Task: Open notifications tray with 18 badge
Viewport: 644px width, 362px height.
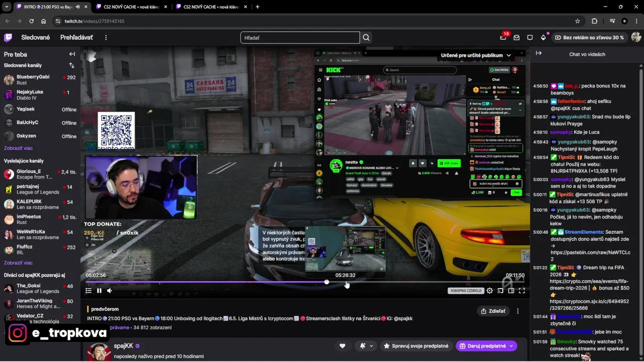Action: click(x=503, y=38)
